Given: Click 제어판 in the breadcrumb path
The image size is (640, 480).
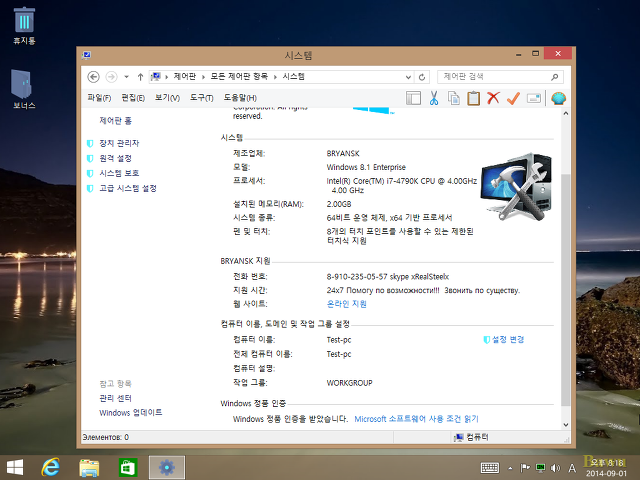Looking at the screenshot, I should (184, 76).
